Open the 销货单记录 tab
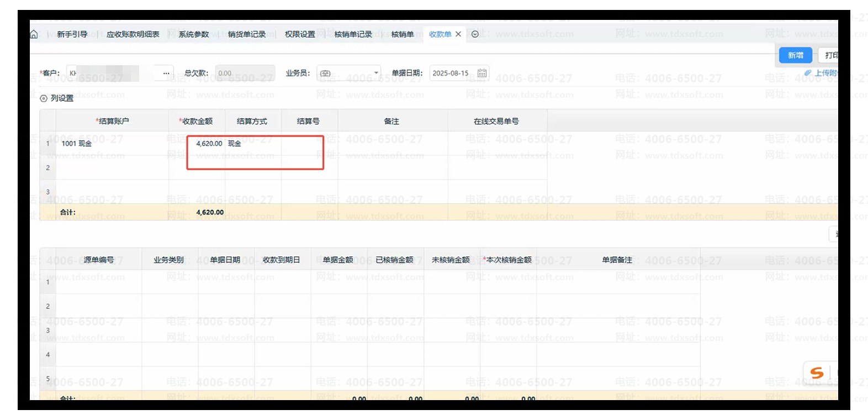The width and height of the screenshot is (868, 420). pos(247,34)
